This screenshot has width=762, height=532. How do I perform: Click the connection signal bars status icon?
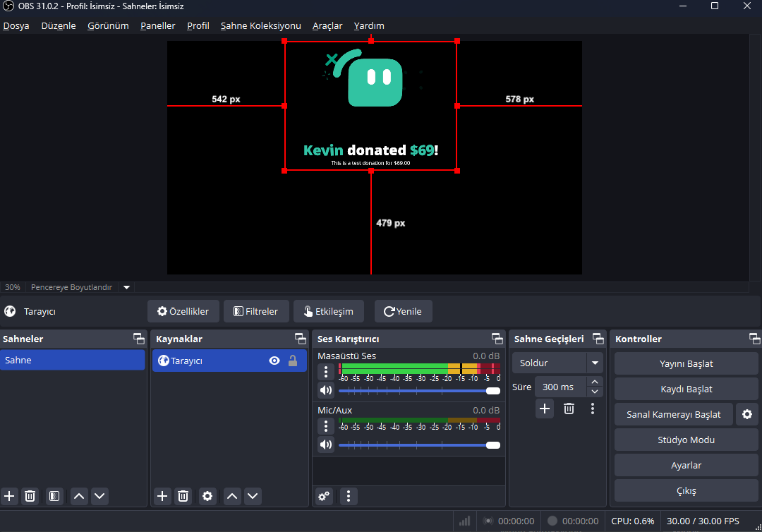464,521
